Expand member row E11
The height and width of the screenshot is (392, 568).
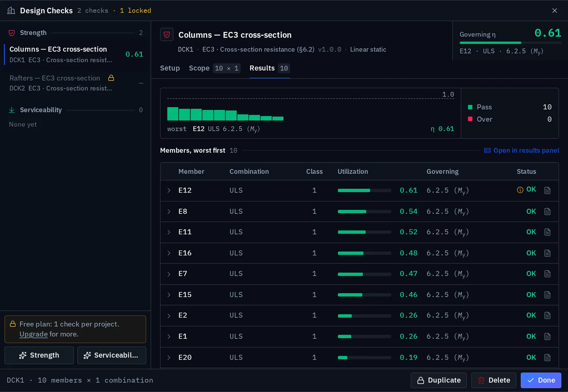[169, 232]
